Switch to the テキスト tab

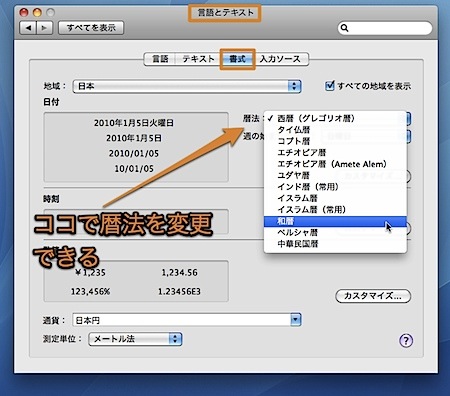(198, 59)
